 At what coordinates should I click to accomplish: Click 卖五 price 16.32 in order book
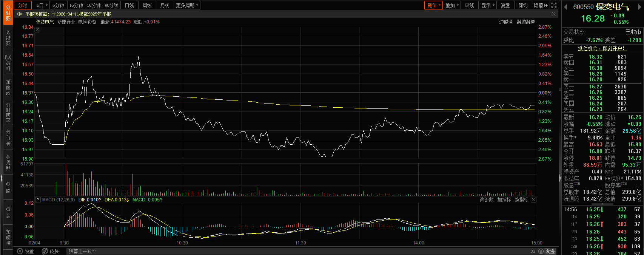596,57
